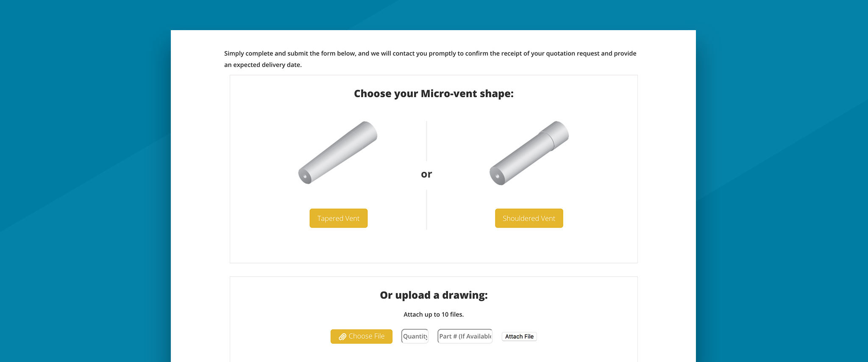This screenshot has width=868, height=362.
Task: Focus the Part # (If Available) field
Action: 465,336
